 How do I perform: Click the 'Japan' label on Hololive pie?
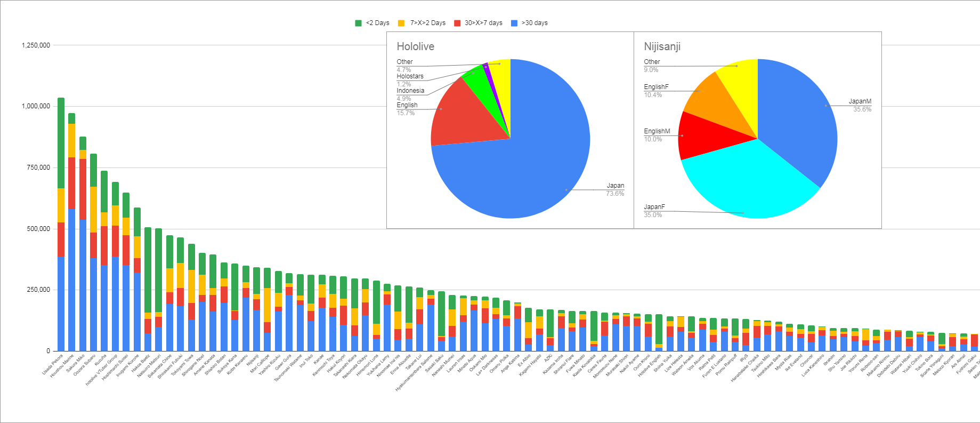pos(615,186)
